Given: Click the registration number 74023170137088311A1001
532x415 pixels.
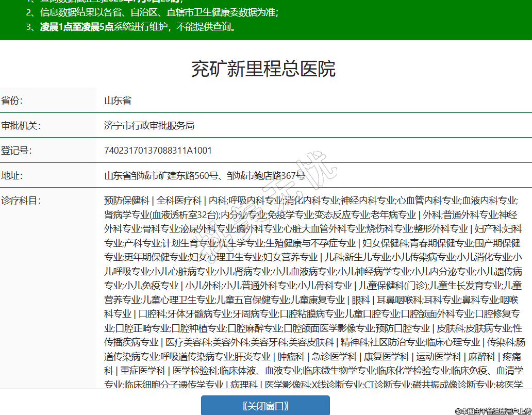Looking at the screenshot, I should click(x=158, y=151).
